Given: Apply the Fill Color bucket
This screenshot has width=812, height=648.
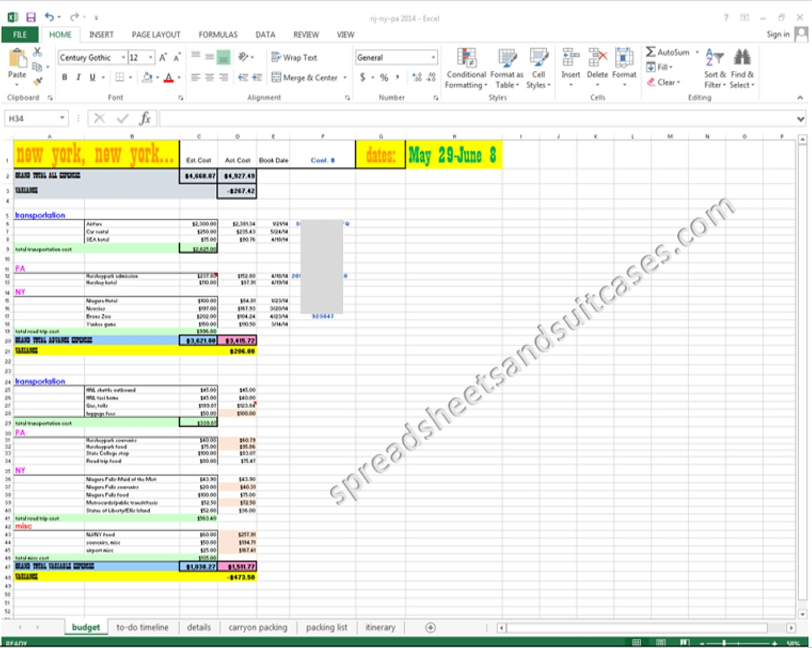Looking at the screenshot, I should tap(147, 77).
